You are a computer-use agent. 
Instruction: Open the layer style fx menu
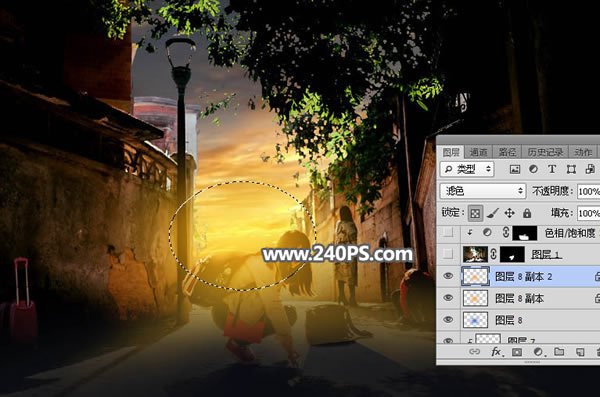(496, 352)
